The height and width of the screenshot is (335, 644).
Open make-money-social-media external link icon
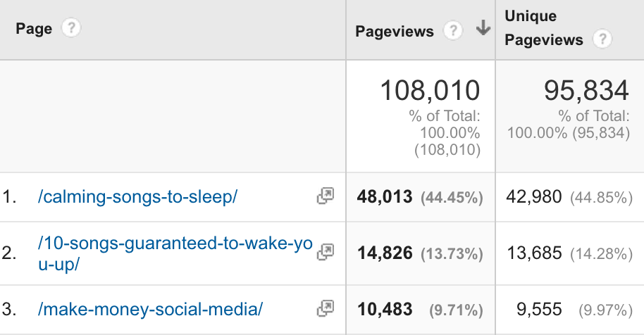tap(326, 308)
